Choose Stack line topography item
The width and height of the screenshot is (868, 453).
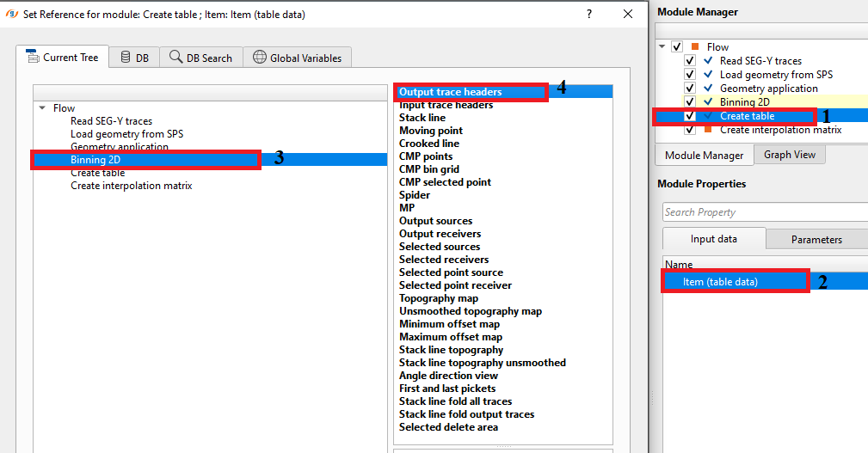coord(451,350)
